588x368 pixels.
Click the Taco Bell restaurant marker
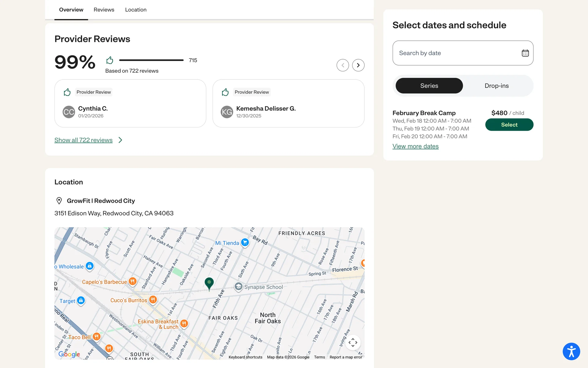[x=96, y=337]
